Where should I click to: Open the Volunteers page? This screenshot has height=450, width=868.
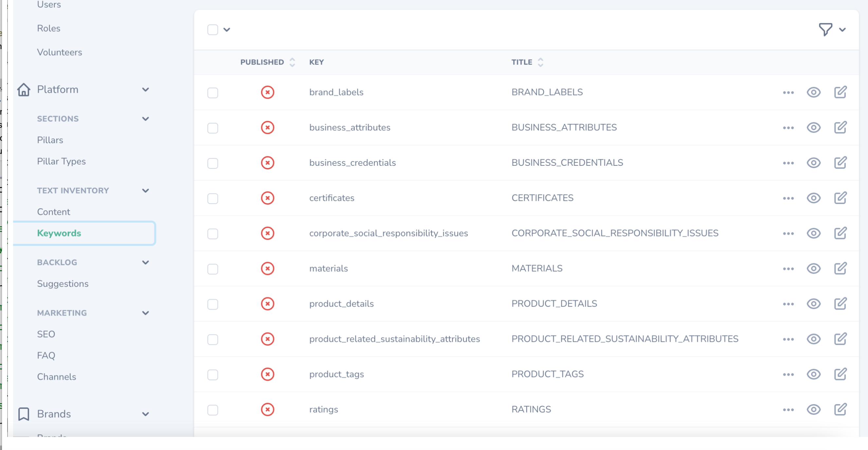60,52
